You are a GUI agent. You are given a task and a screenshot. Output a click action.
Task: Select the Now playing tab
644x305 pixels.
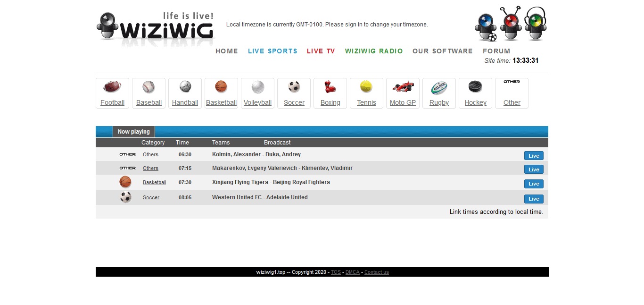(x=134, y=132)
